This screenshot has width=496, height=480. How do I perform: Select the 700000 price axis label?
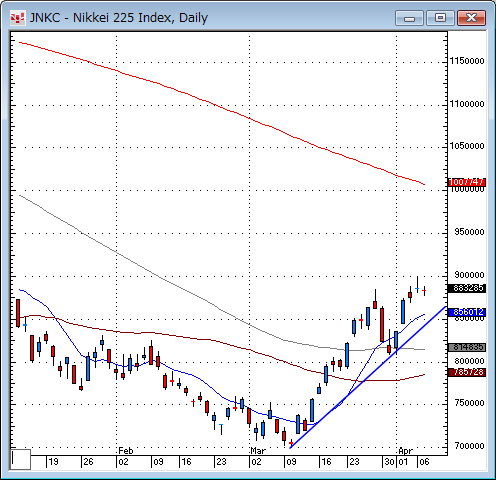[469, 446]
